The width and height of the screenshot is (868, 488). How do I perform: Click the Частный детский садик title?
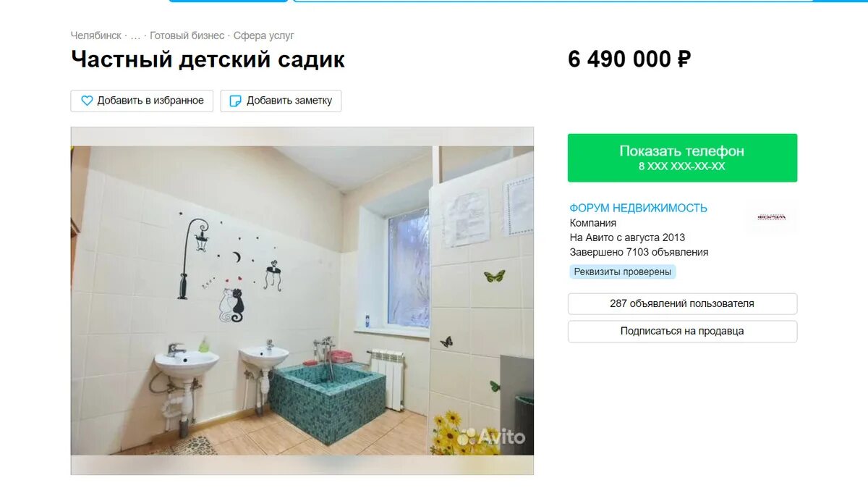coord(208,59)
